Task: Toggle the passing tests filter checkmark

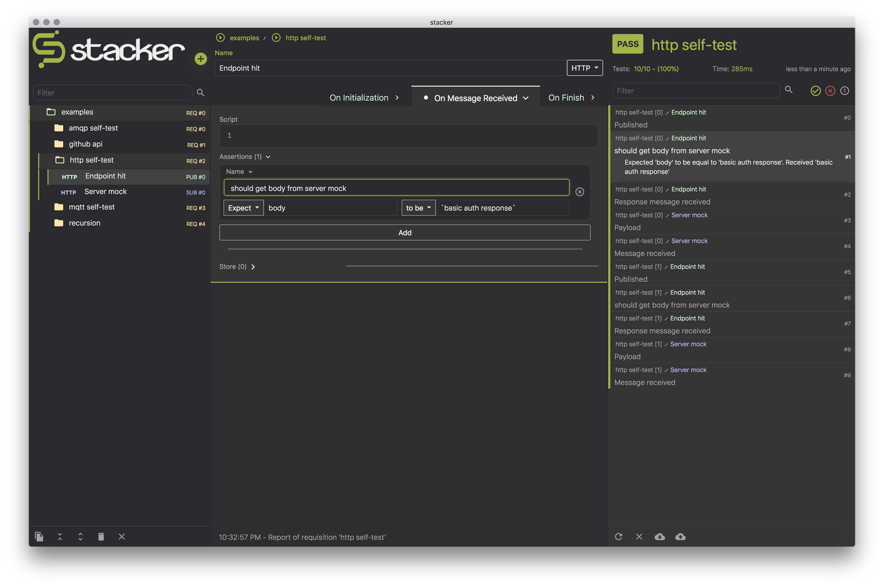Action: pos(815,91)
